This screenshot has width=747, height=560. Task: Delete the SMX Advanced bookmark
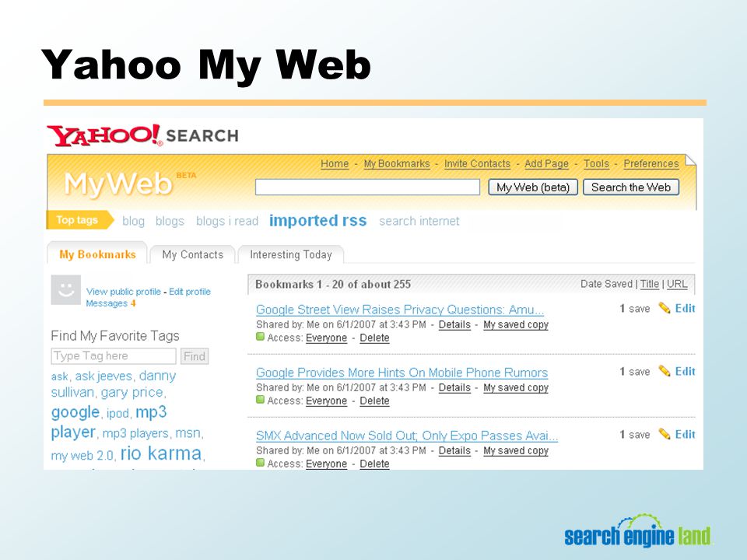click(374, 464)
